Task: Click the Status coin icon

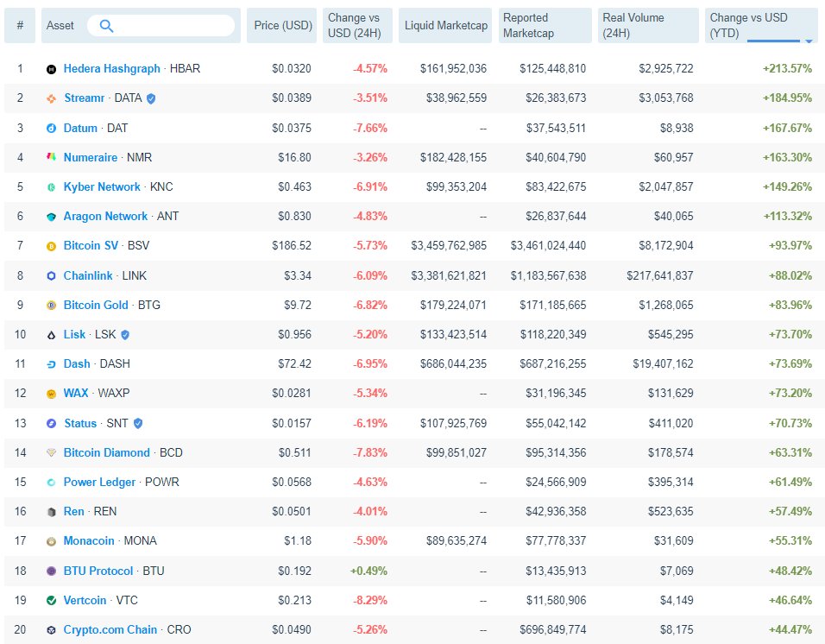Action: tap(51, 424)
